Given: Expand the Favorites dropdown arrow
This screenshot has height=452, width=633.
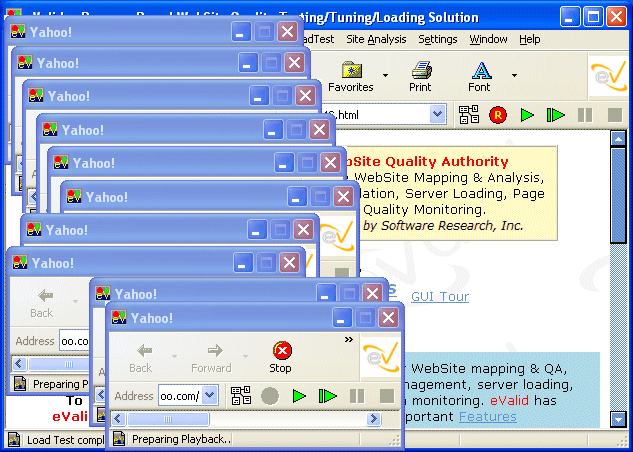Looking at the screenshot, I should click(386, 75).
